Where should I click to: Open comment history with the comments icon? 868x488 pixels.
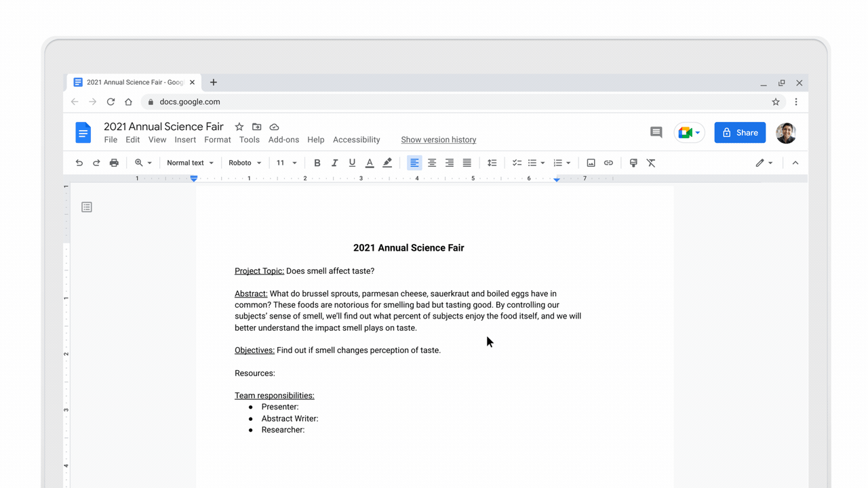(656, 132)
